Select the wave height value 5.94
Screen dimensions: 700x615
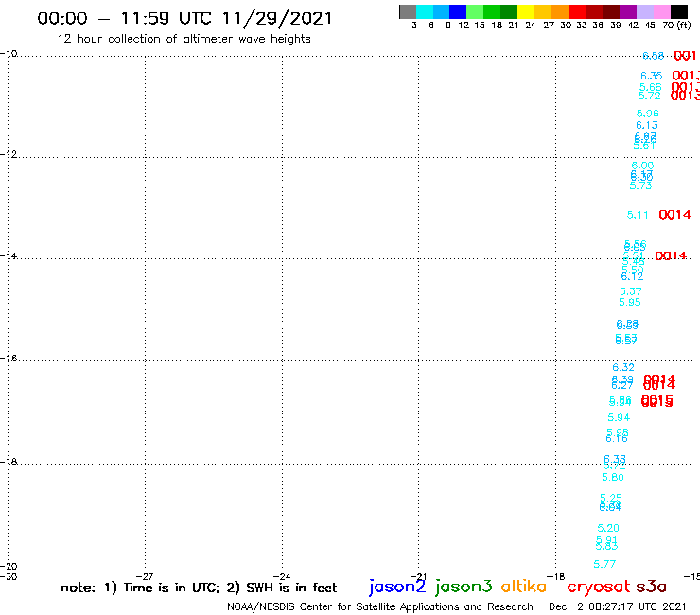pos(619,417)
